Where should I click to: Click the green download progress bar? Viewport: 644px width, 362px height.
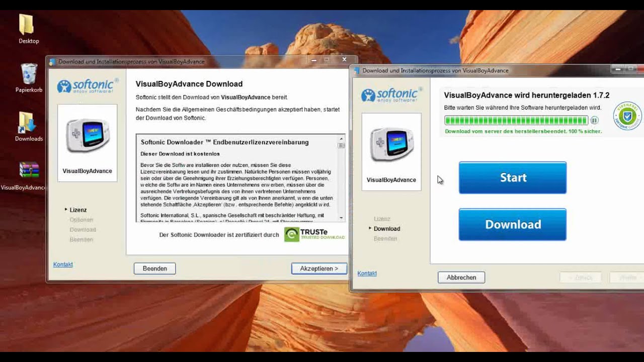coord(516,120)
